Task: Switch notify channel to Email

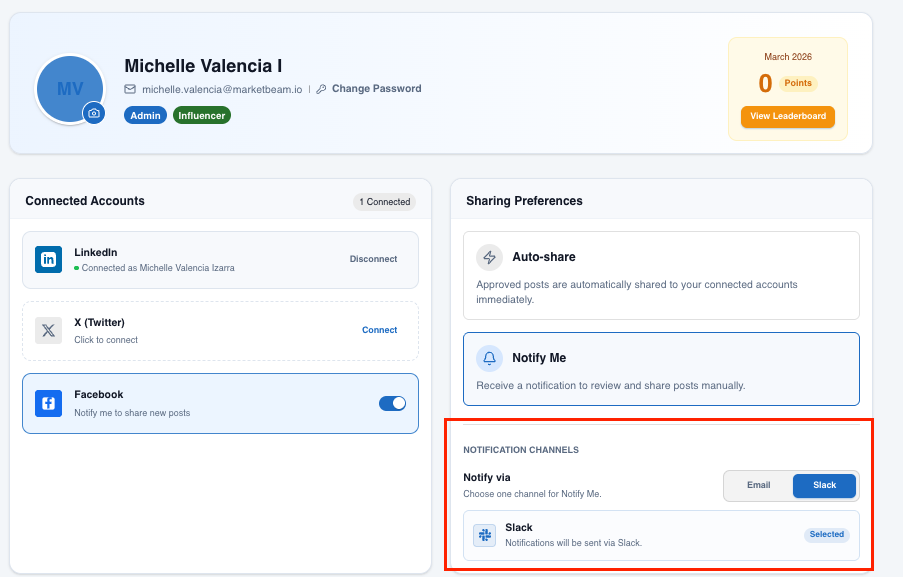Action: tap(758, 485)
